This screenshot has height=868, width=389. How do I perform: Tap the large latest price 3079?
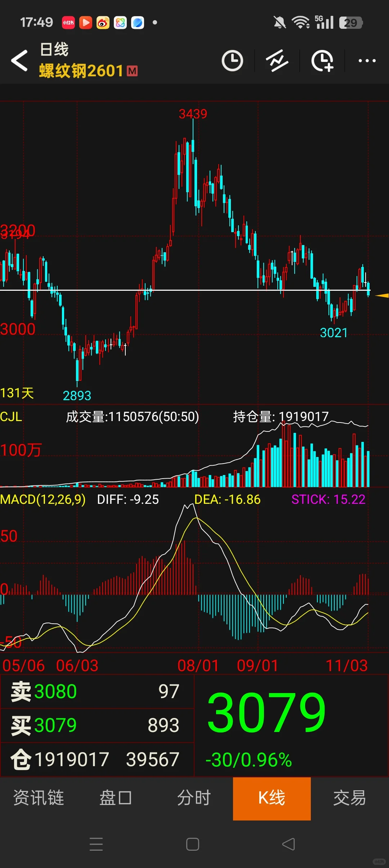[x=266, y=713]
